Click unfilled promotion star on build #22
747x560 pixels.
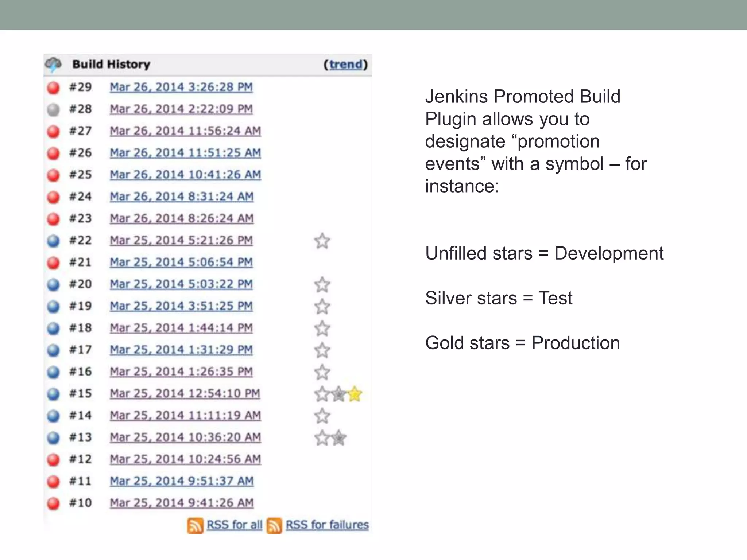[x=322, y=241]
